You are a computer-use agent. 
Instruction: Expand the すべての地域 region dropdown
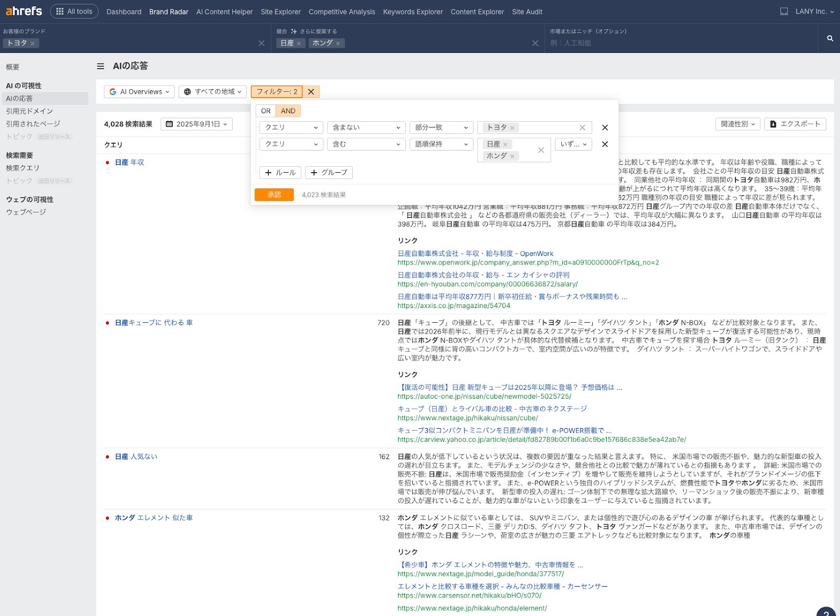[213, 92]
